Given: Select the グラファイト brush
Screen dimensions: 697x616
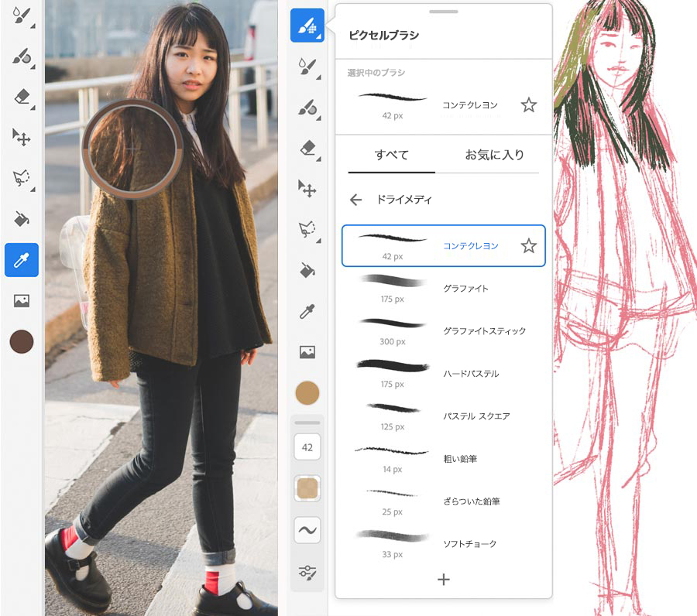Looking at the screenshot, I should tap(444, 289).
